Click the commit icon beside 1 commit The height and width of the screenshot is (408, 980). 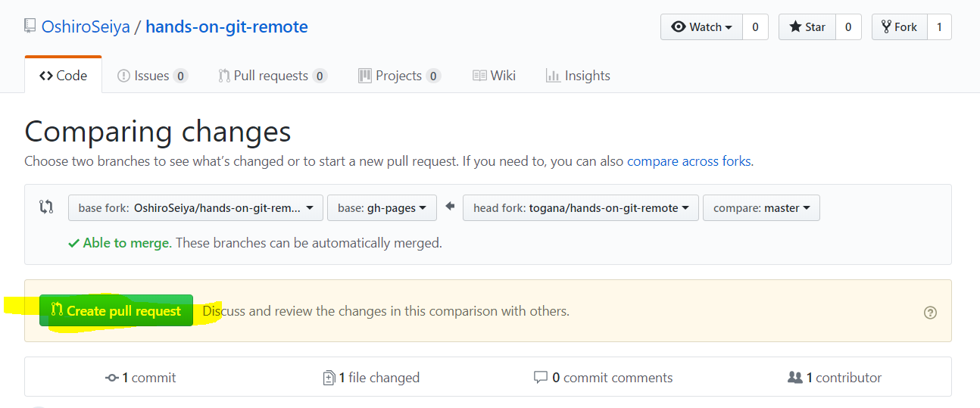[112, 377]
